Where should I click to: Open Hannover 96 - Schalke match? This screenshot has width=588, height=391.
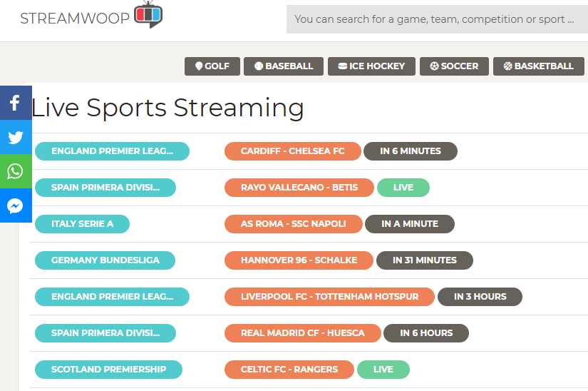(299, 260)
